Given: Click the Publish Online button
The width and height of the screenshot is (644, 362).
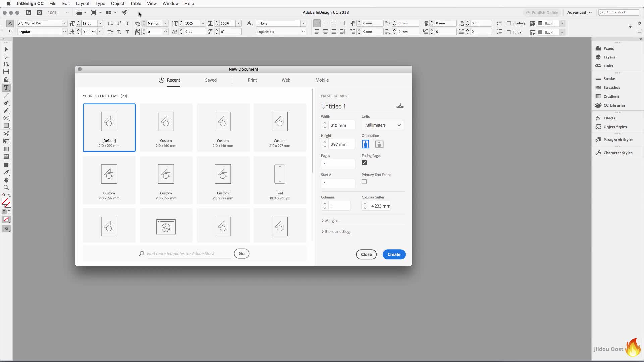Looking at the screenshot, I should point(542,12).
